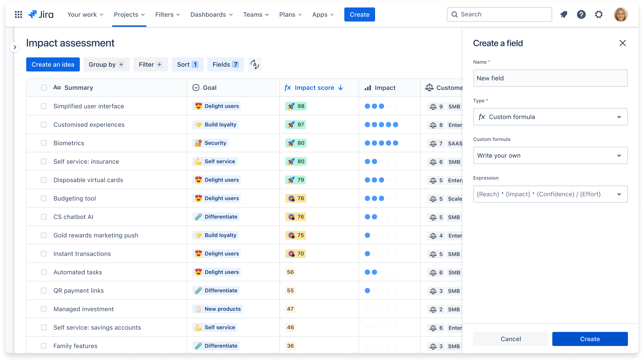Click the Fields 7 filter button
This screenshot has height=362, width=644.
tap(226, 64)
